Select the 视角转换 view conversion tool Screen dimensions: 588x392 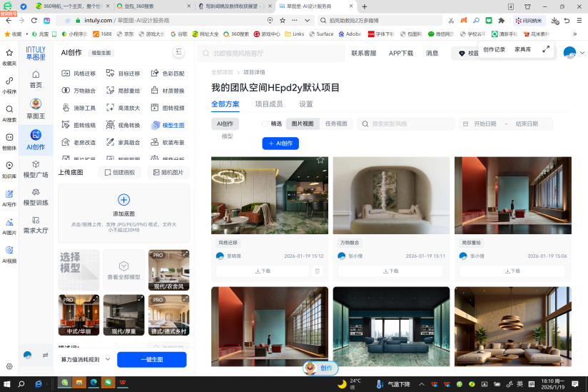point(123,125)
